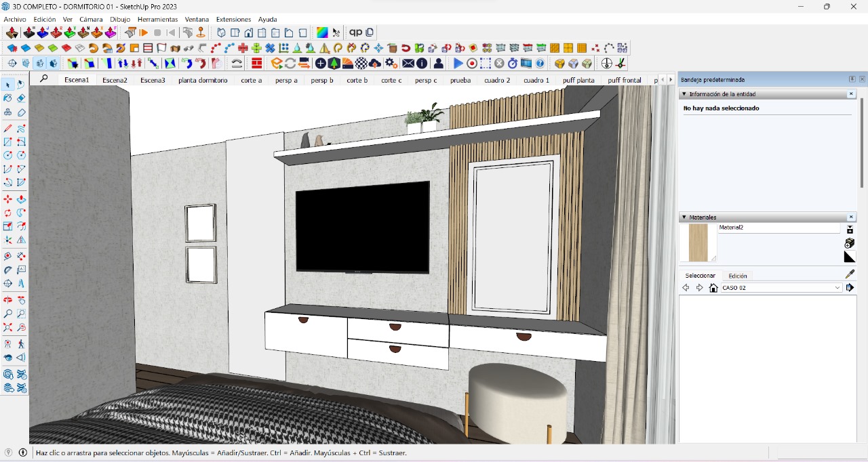Choose the Move tool with red arrows
Viewport: 868px width, 462px height.
[8, 199]
